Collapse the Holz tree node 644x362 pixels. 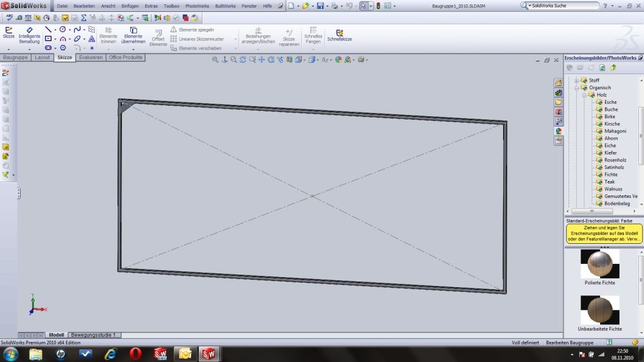tap(584, 95)
